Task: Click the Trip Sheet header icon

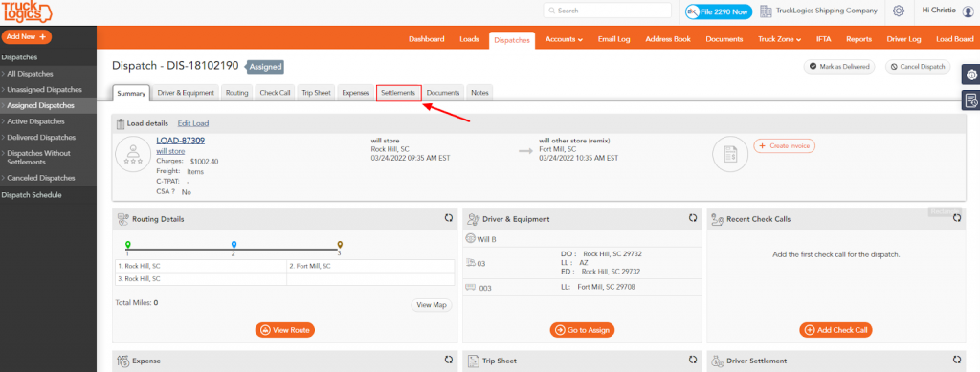Action: point(473,361)
